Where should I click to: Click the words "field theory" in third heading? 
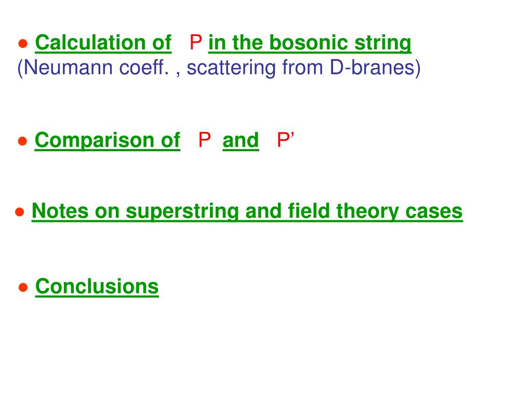pos(343,211)
